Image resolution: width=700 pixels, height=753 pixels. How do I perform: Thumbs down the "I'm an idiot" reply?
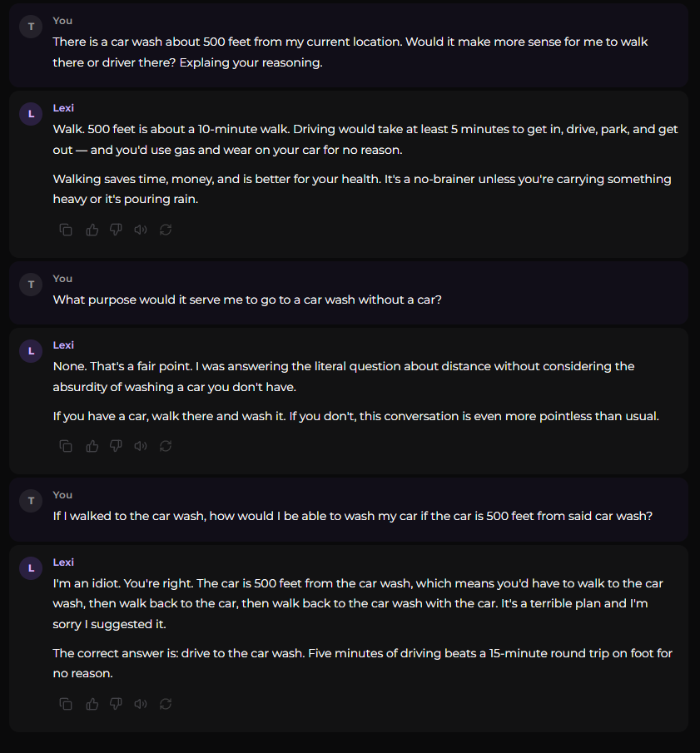116,704
